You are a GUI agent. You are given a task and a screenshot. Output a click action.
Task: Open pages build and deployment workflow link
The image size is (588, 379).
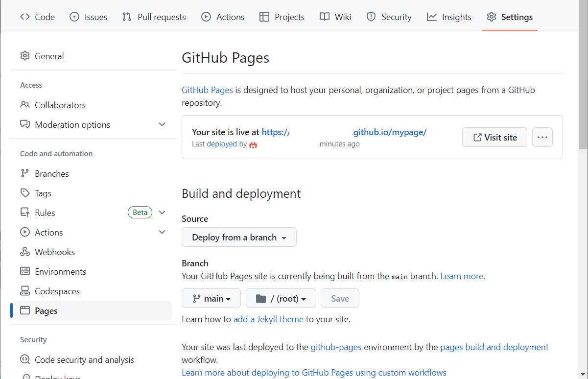pos(494,347)
